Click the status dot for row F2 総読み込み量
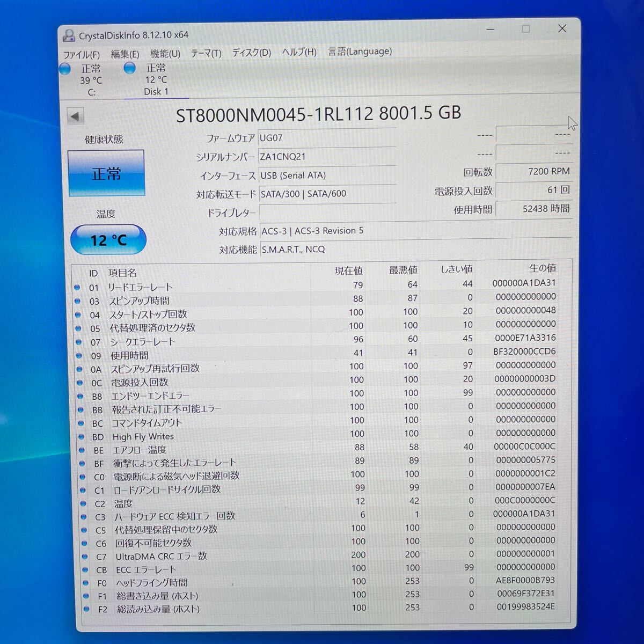 (87, 609)
